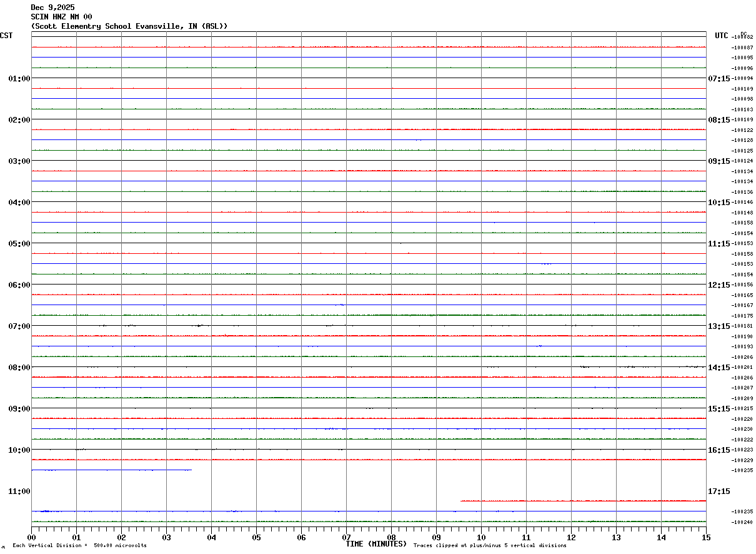Select the "03:00" CST hour label
Viewport: 756px width, 554px height.
19,161
